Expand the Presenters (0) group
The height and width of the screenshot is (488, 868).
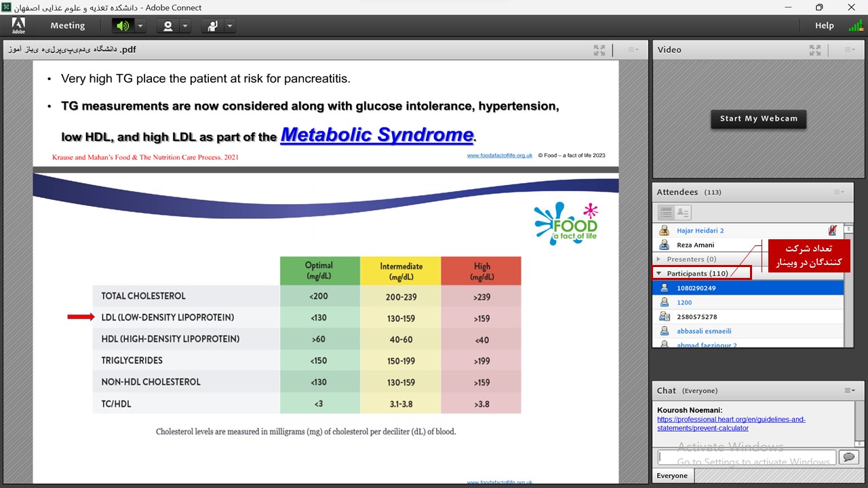(658, 260)
